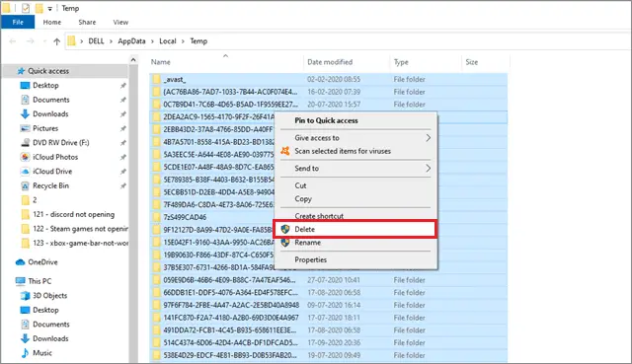Screen dimensions: 632x364
Task: Go up one folder level
Action: pyautogui.click(x=57, y=41)
